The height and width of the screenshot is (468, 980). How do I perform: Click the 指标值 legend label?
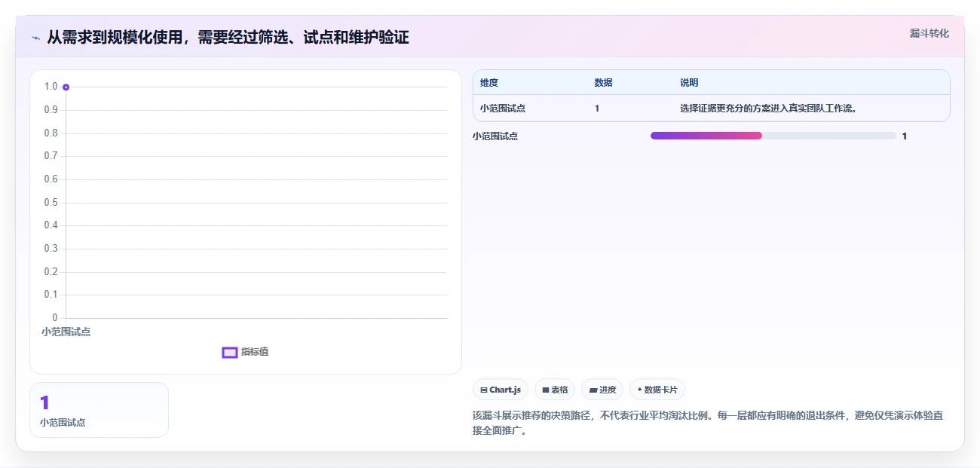coord(255,352)
